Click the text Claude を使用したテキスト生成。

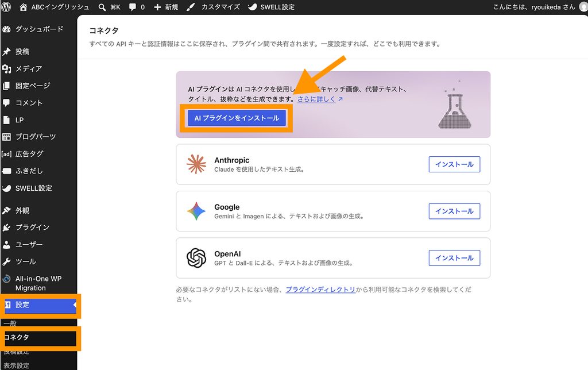pos(259,169)
